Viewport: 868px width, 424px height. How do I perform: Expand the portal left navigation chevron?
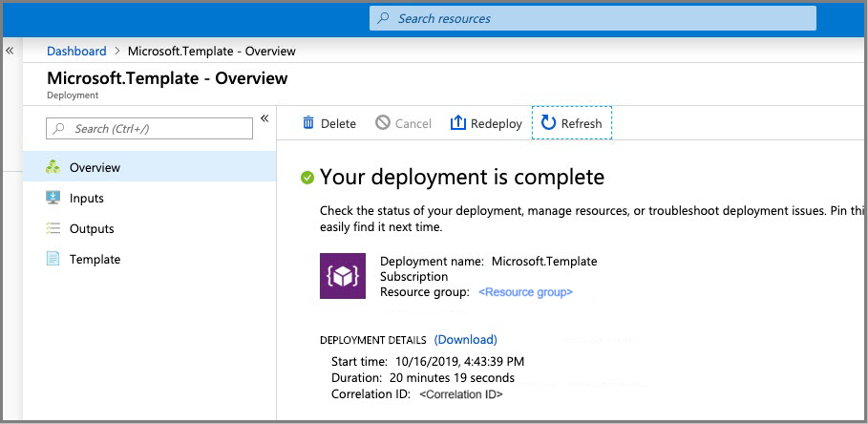click(10, 51)
